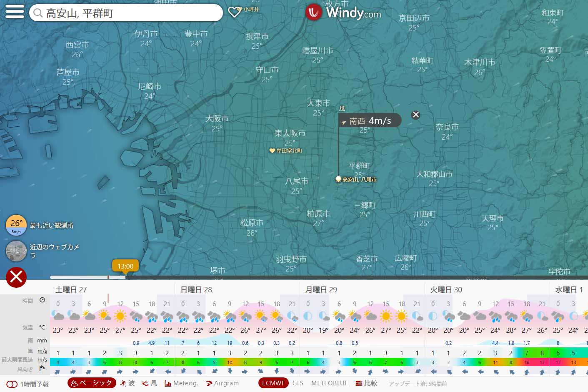Select day header 火曜日 30
This screenshot has height=392, width=588.
[446, 289]
